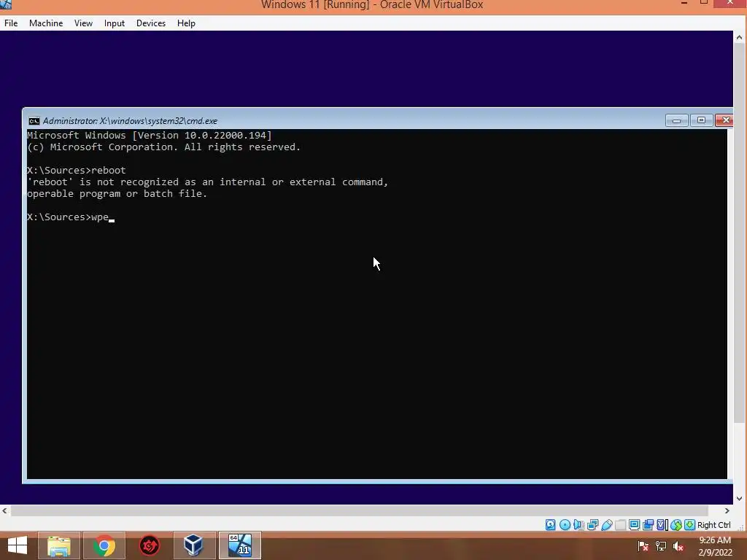Click the cmd.exe title bar icon

click(34, 121)
